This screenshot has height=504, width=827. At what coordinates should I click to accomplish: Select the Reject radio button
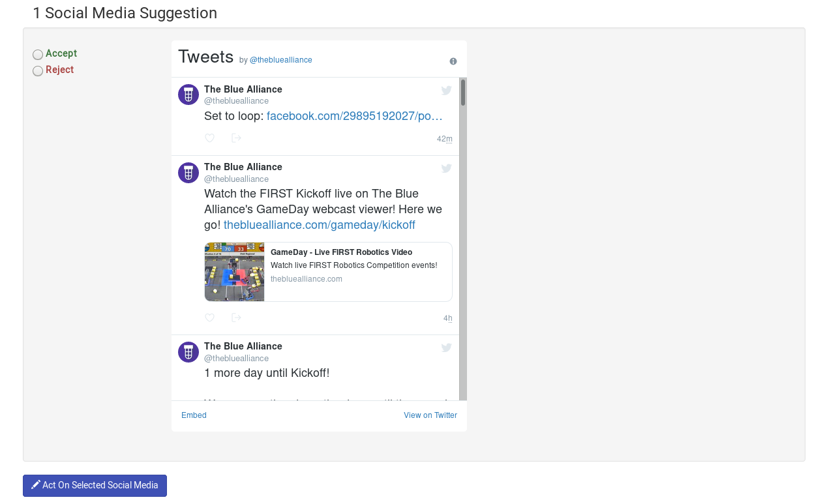coord(37,70)
